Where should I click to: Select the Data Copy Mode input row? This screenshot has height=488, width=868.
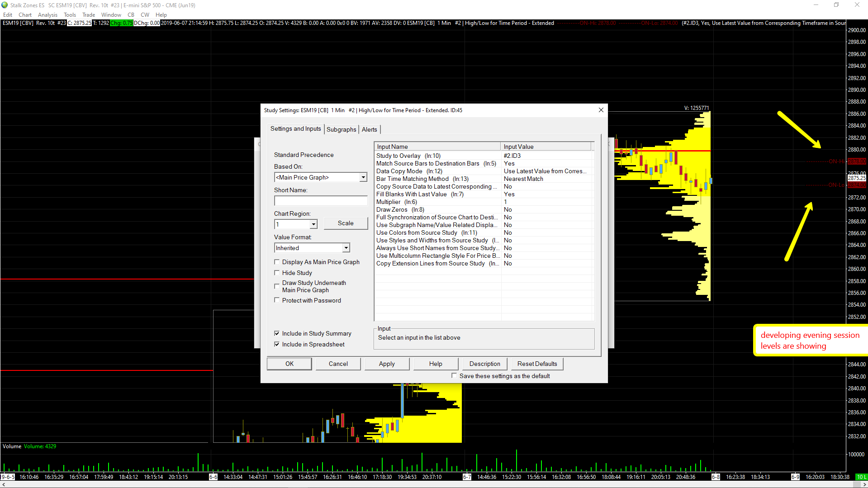[483, 171]
